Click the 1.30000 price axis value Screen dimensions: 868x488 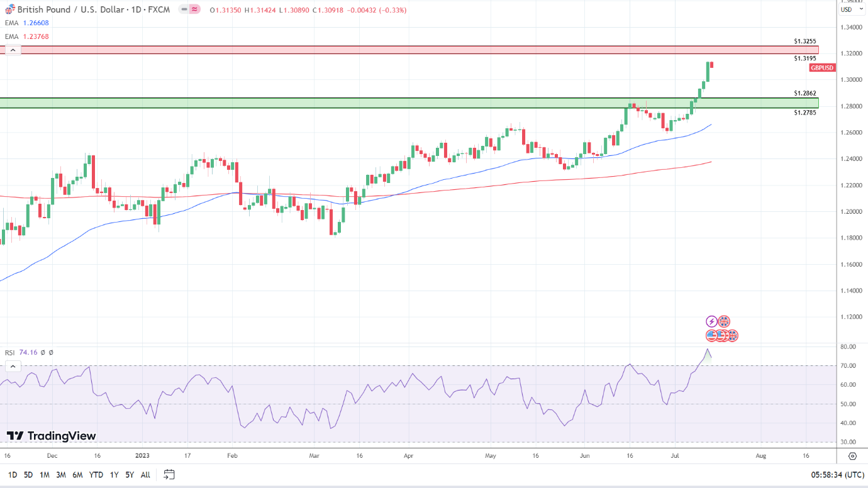tap(850, 80)
